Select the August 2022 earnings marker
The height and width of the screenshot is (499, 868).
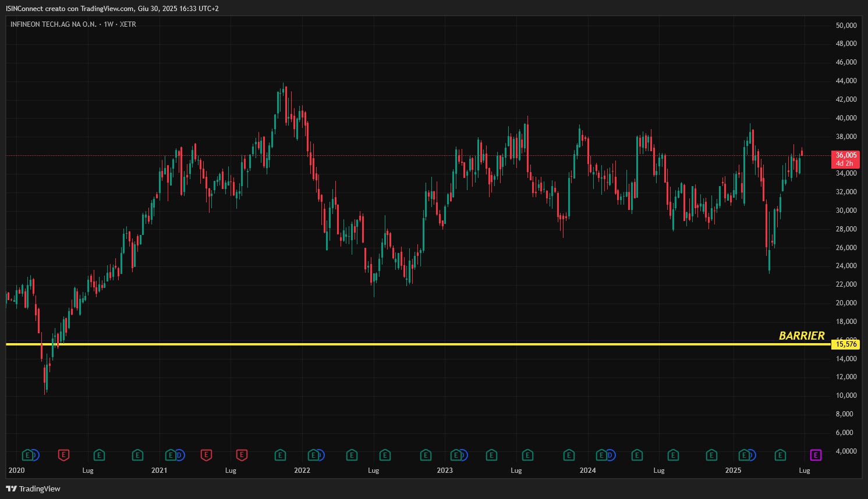(385, 455)
